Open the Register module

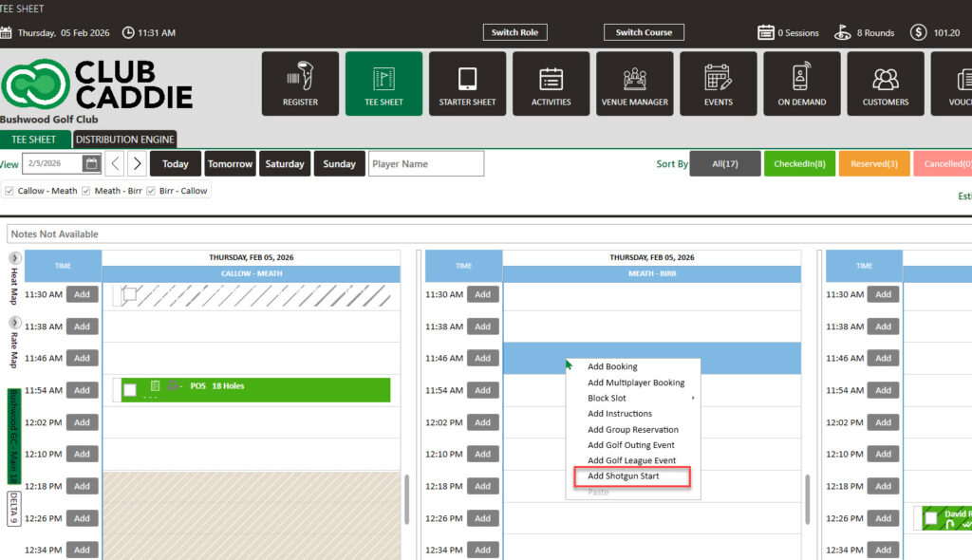pyautogui.click(x=300, y=84)
